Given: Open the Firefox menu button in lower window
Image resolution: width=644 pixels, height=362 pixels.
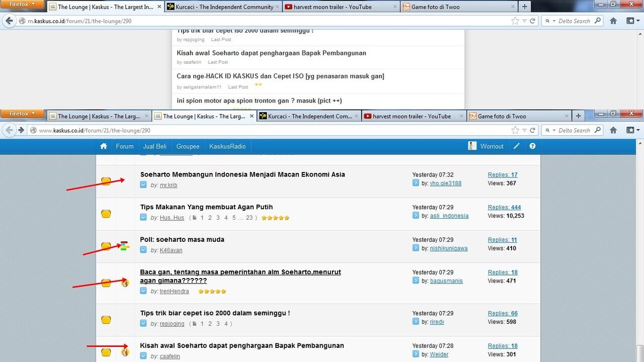Looking at the screenshot, I should tap(23, 114).
